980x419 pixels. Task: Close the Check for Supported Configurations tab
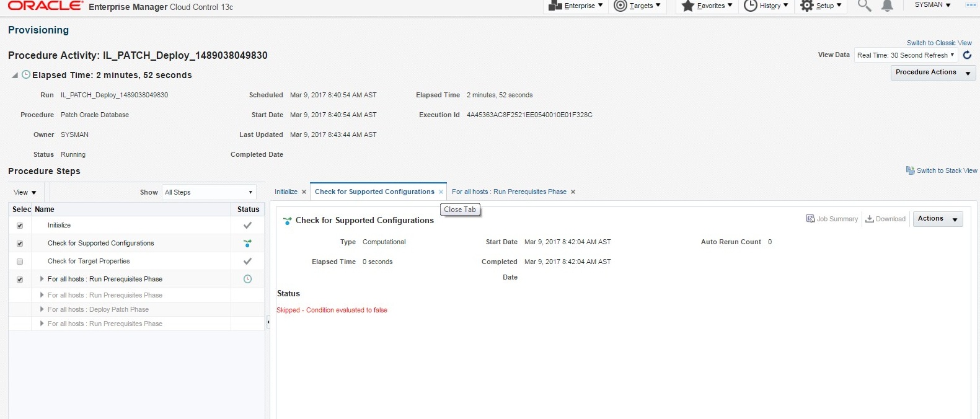441,192
